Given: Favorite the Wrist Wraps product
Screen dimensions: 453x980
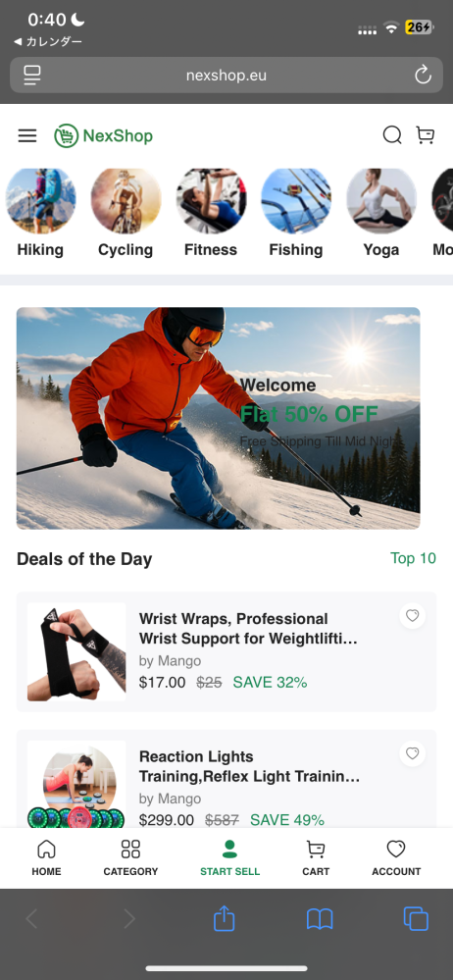Looking at the screenshot, I should pyautogui.click(x=413, y=616).
